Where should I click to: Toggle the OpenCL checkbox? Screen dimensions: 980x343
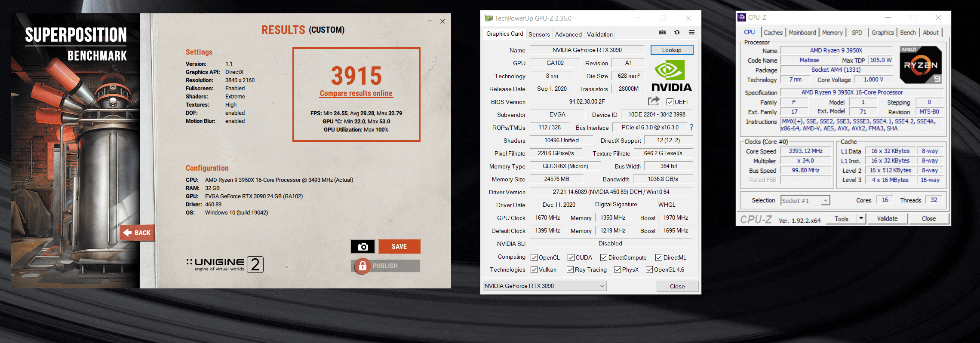[534, 257]
